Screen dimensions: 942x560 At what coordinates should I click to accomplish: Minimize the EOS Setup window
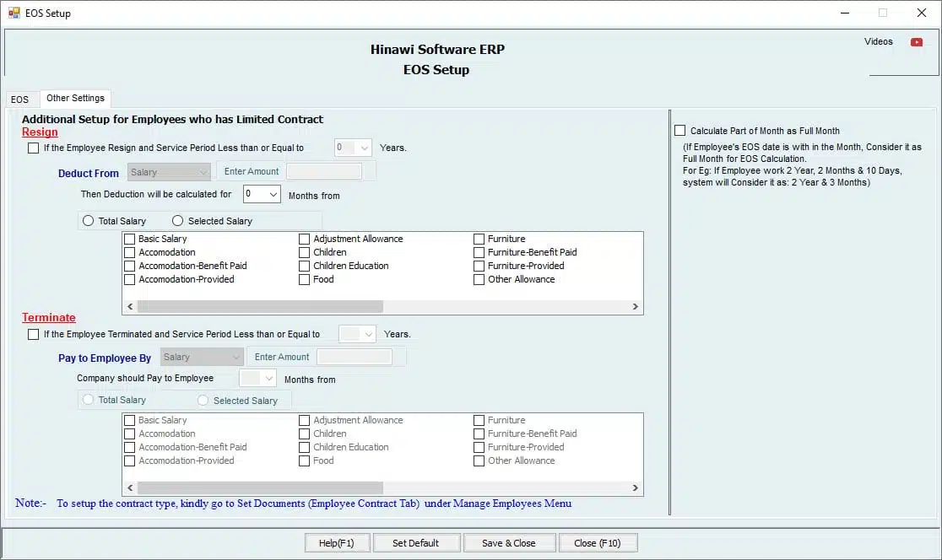click(x=845, y=13)
